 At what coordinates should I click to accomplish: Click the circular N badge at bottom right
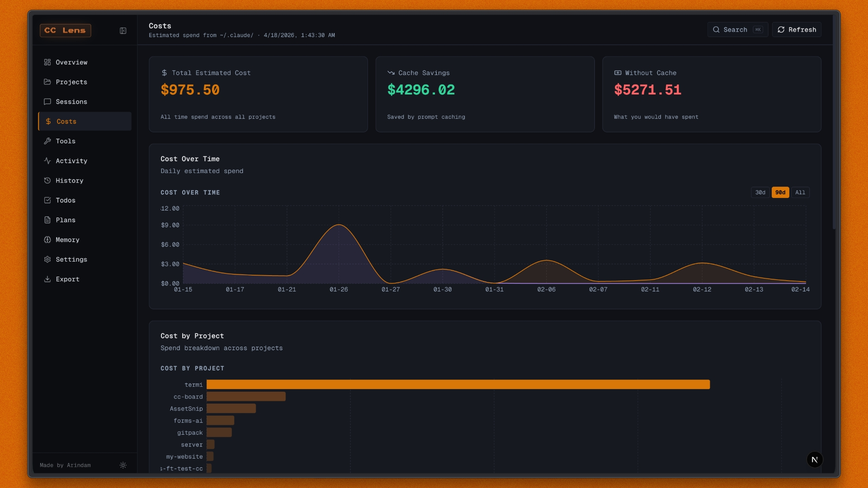(x=814, y=460)
